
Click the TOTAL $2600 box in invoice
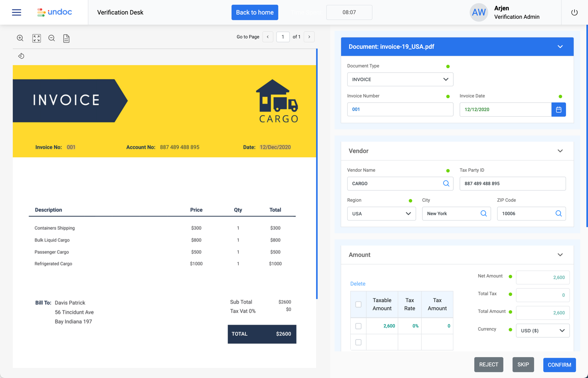(x=262, y=334)
